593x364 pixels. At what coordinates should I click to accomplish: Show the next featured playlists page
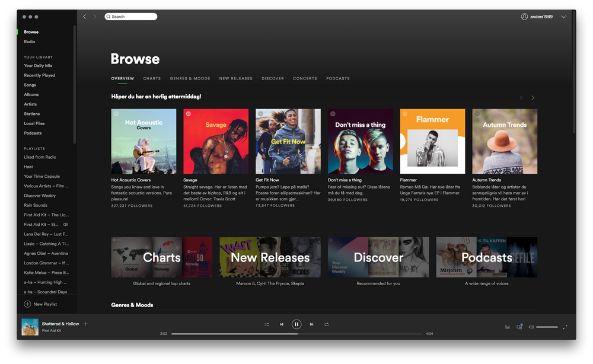(x=533, y=98)
